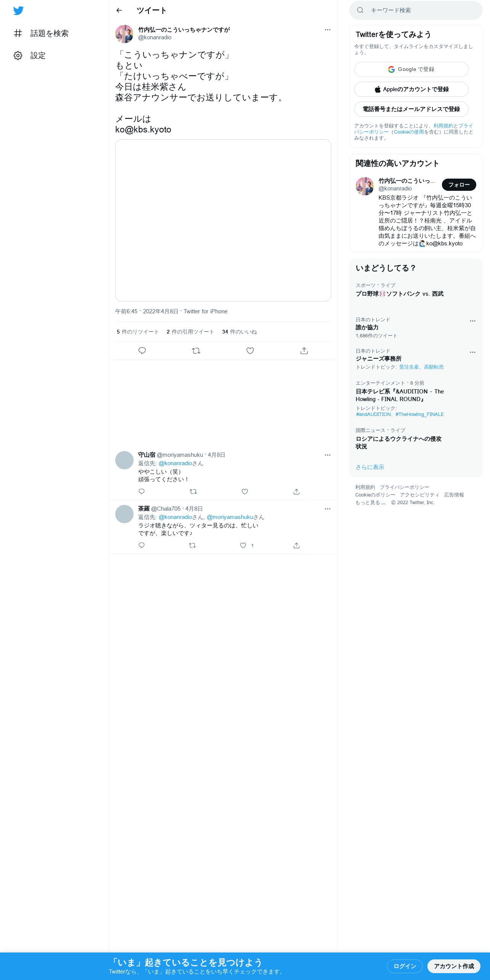Viewport: 490px width, 980px height.
Task: Sign up with Google で登録
Action: click(411, 69)
